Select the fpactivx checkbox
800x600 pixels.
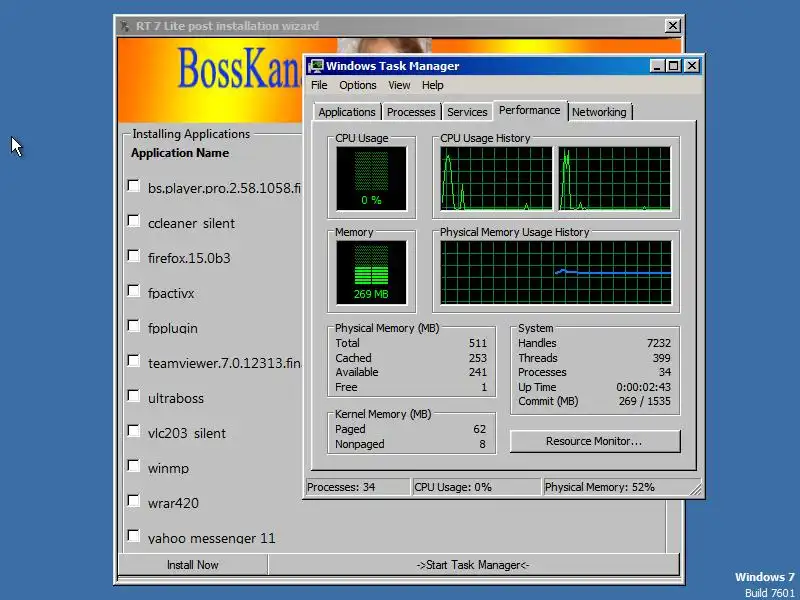tap(134, 291)
